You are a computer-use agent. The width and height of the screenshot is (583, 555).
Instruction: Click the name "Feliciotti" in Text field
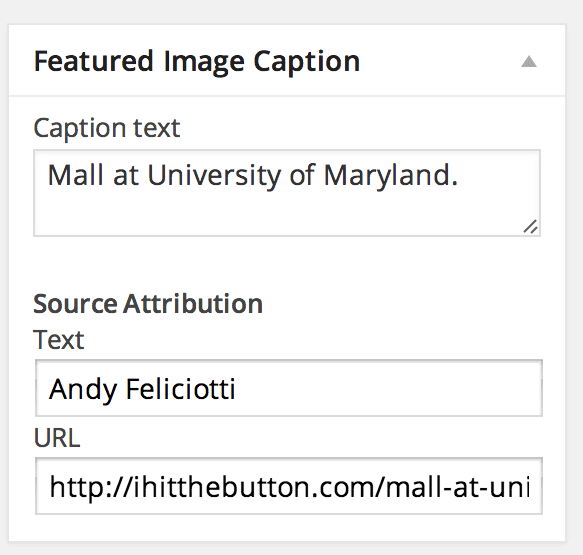[181, 389]
